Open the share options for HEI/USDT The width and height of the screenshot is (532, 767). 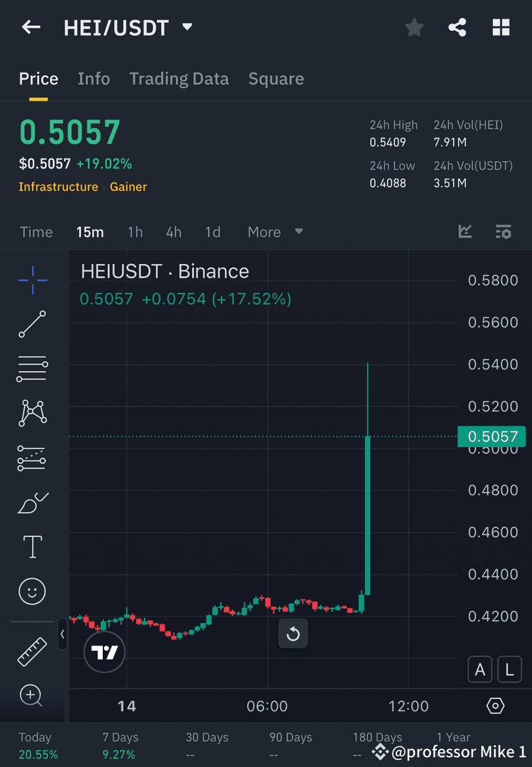457,27
